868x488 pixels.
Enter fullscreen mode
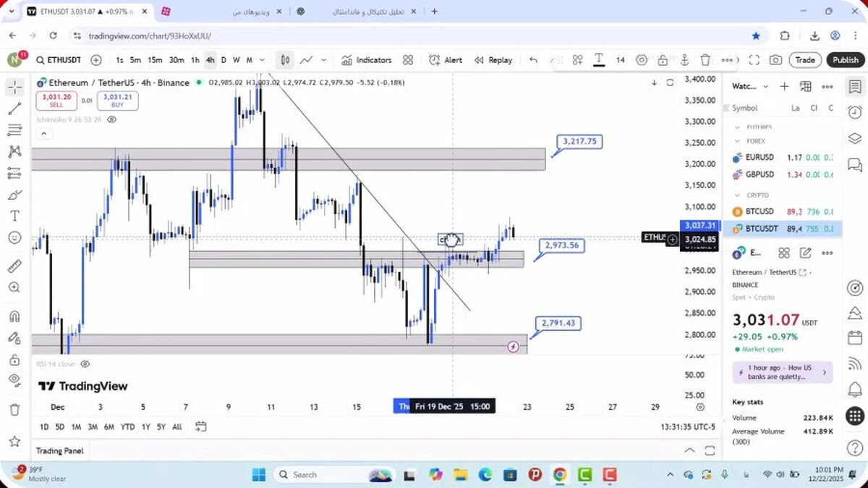pos(754,60)
